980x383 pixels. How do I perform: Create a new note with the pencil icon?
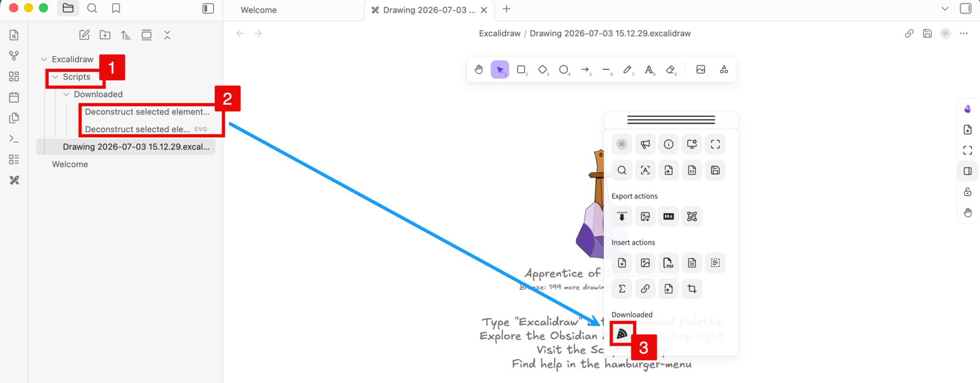click(x=85, y=35)
